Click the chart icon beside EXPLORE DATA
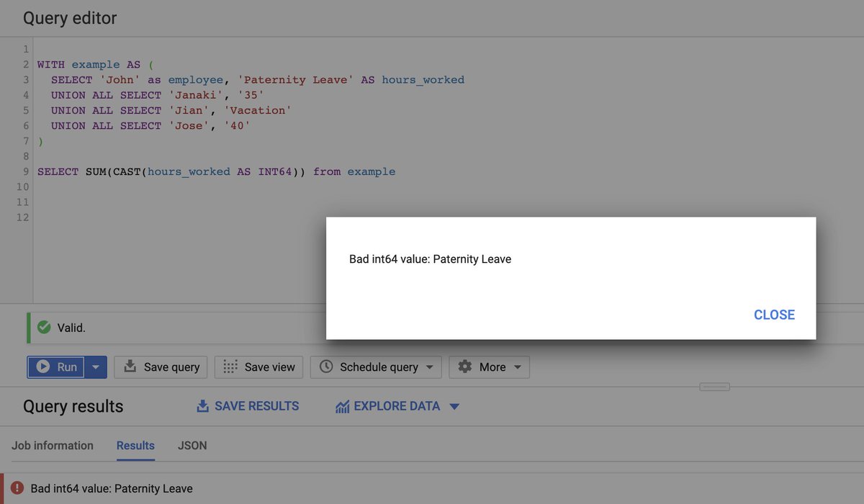Screen dimensions: 864x504 [x=342, y=407]
